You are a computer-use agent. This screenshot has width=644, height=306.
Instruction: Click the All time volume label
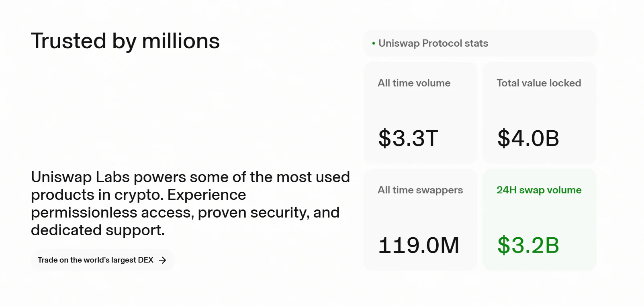[414, 83]
